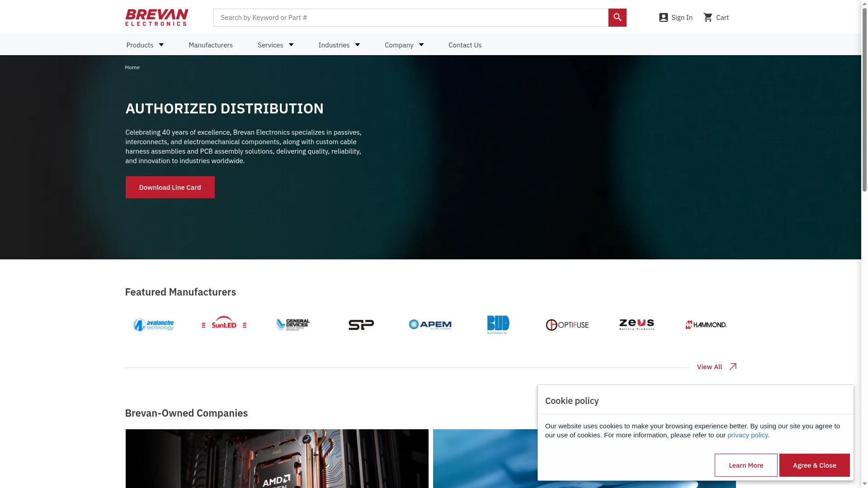Click the page vertical scrollbar thumb
The width and height of the screenshot is (868, 488).
tap(864, 100)
